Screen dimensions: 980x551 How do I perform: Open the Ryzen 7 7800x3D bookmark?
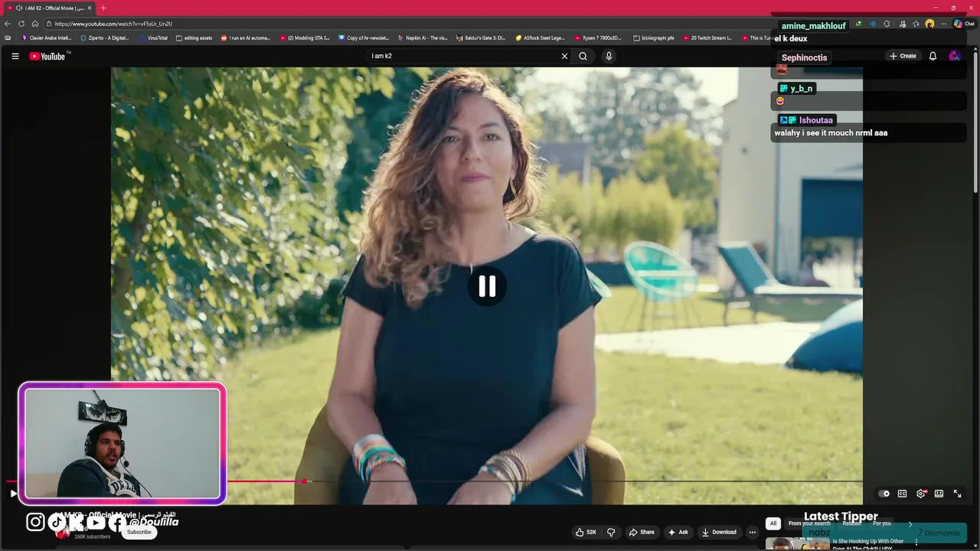[599, 37]
